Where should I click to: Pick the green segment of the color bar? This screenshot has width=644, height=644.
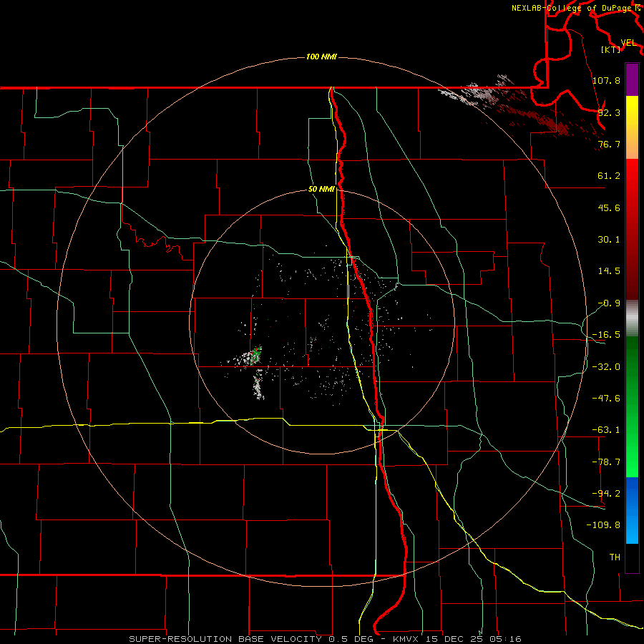pos(632,406)
